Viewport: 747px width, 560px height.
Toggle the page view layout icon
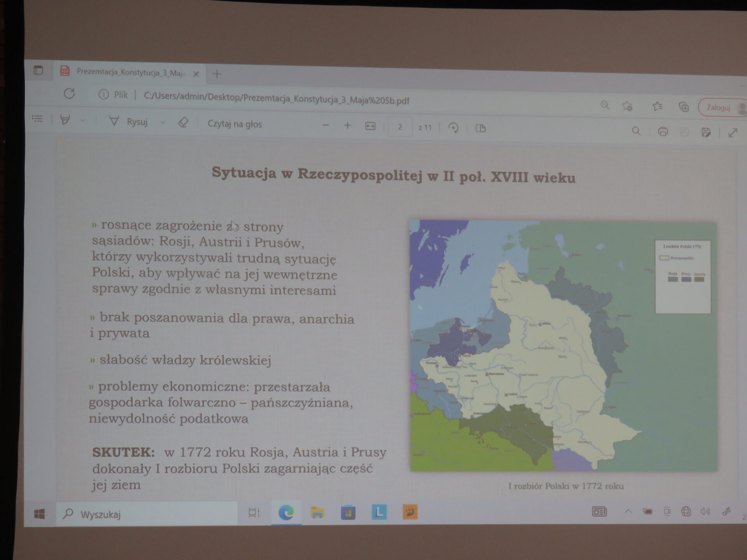pos(480,128)
